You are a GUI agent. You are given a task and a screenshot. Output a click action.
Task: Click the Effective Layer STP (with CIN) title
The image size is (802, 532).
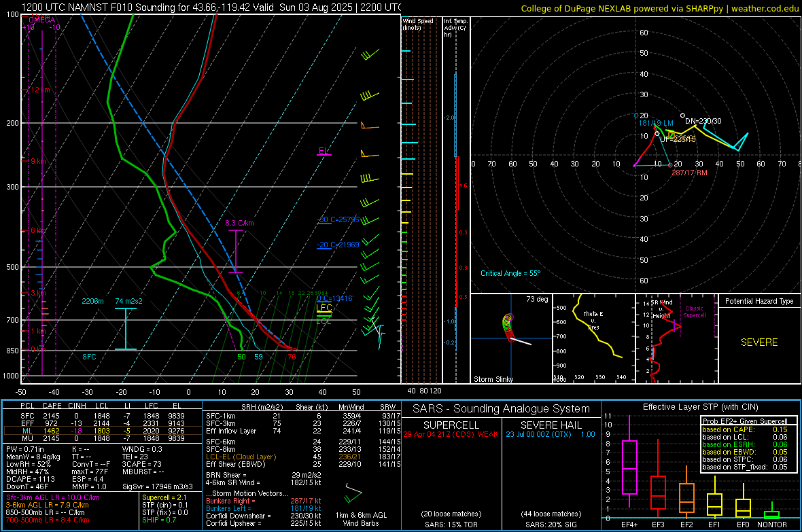(x=700, y=407)
